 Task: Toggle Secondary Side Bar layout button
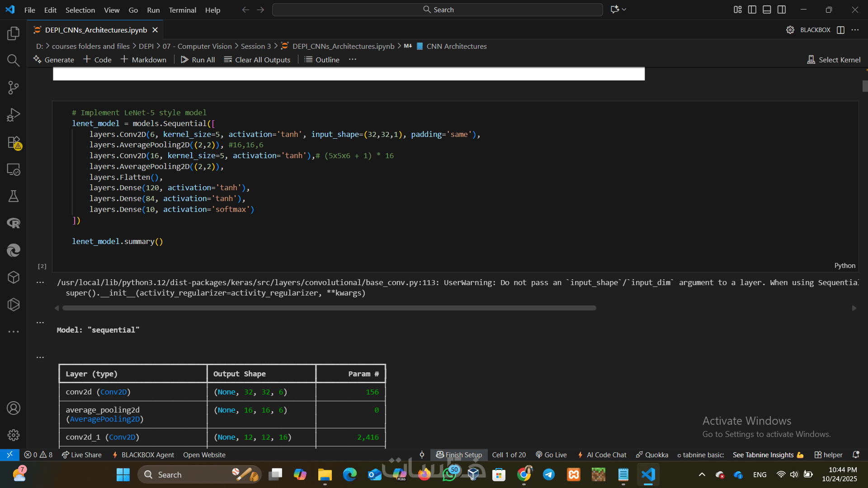782,9
